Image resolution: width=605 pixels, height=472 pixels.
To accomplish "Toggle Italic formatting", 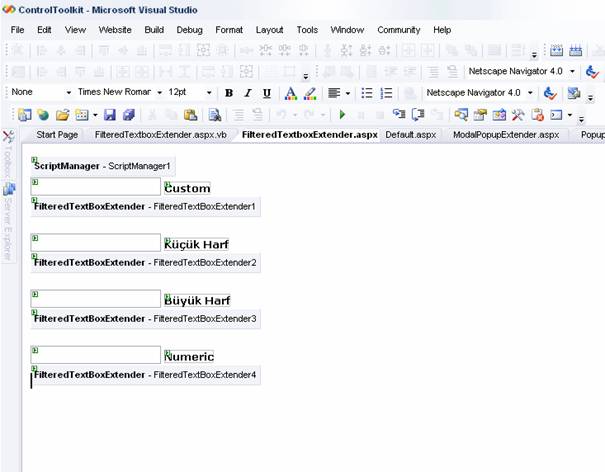I will (248, 93).
